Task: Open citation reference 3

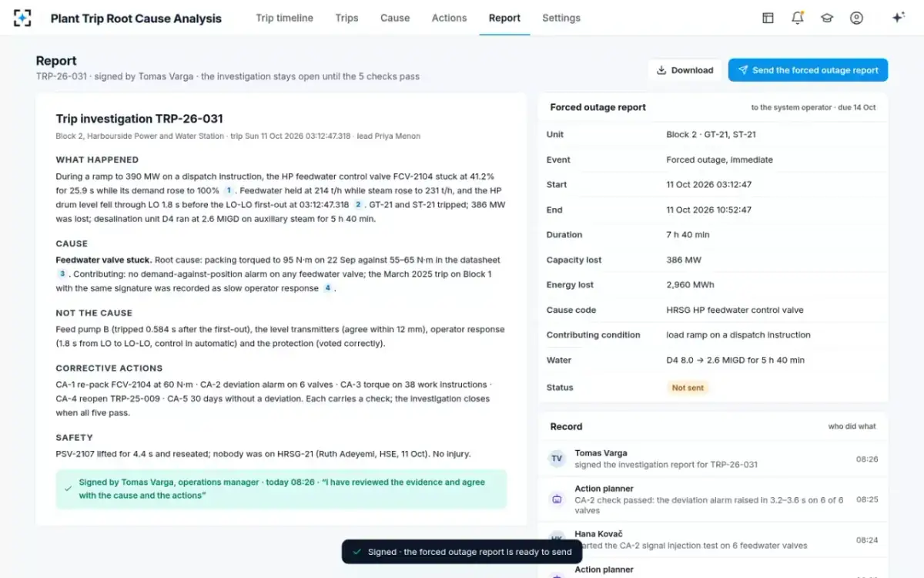Action: 62,274
